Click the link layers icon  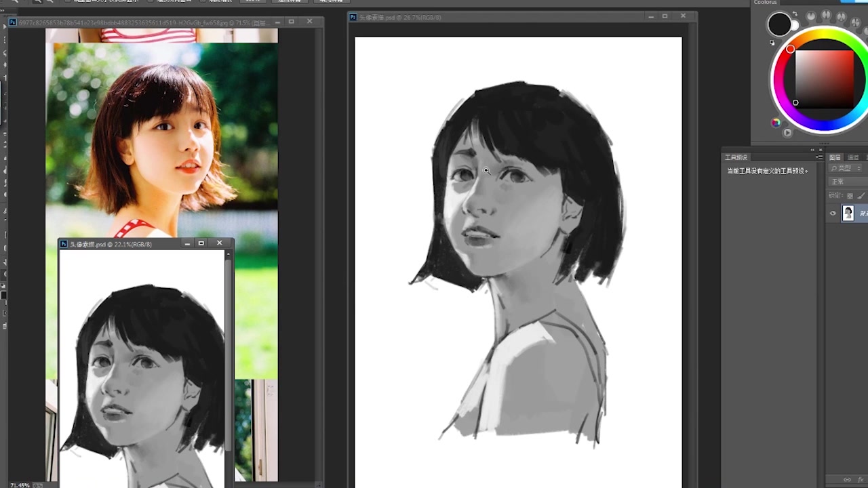click(847, 480)
